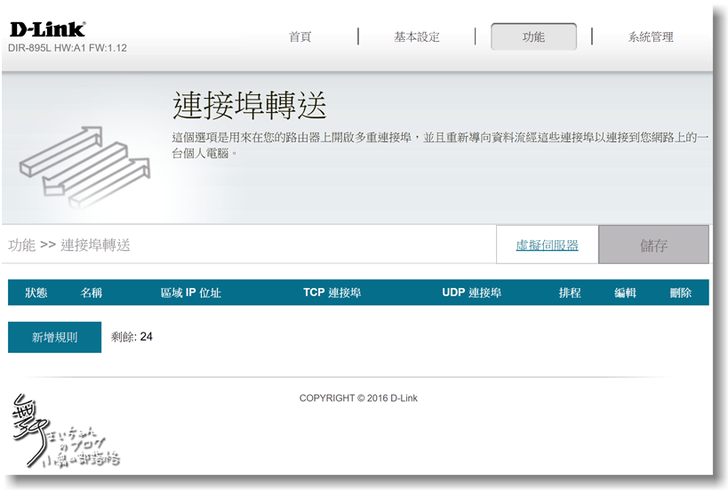The height and width of the screenshot is (490, 728).
Task: Click the 功能 breadcrumb text
Action: click(x=21, y=245)
